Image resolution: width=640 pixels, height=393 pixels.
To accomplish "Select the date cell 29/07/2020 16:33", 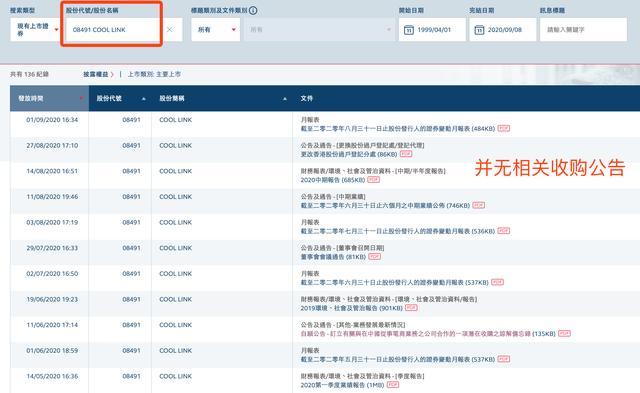I will tap(52, 248).
